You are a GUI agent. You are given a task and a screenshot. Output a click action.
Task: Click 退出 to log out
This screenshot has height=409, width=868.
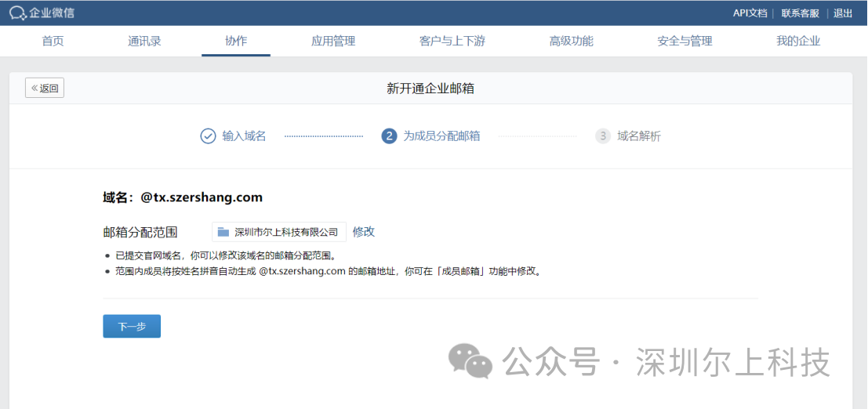(843, 13)
